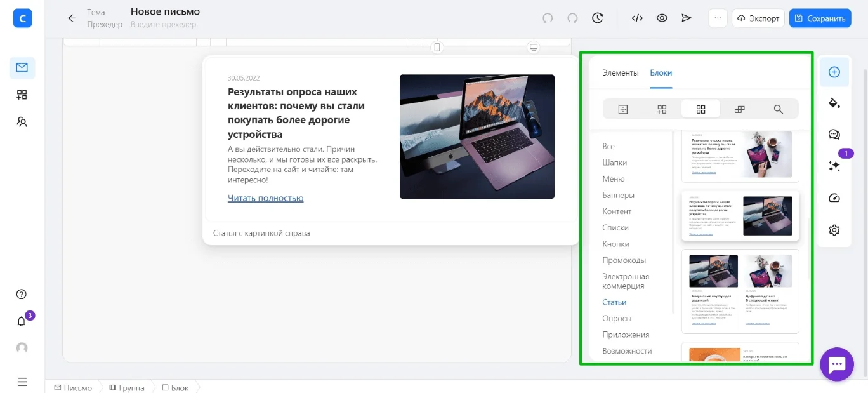This screenshot has width=868, height=393.
Task: Select the Баннеры category
Action: tap(618, 195)
